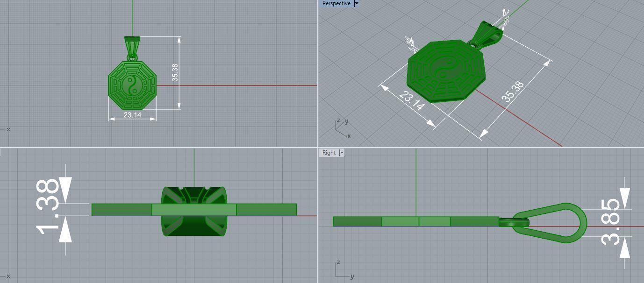Image resolution: width=644 pixels, height=283 pixels.
Task: Open the Perspective viewport dropdown arrow
Action: click(x=357, y=3)
